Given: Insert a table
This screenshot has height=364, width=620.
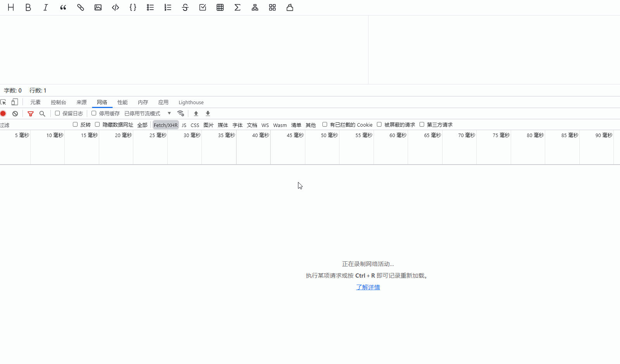Looking at the screenshot, I should coord(220,7).
